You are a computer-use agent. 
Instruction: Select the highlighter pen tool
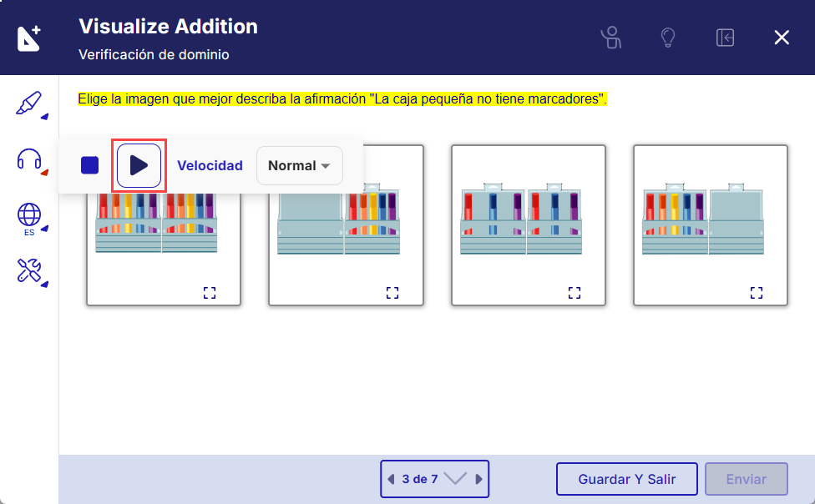[x=29, y=104]
